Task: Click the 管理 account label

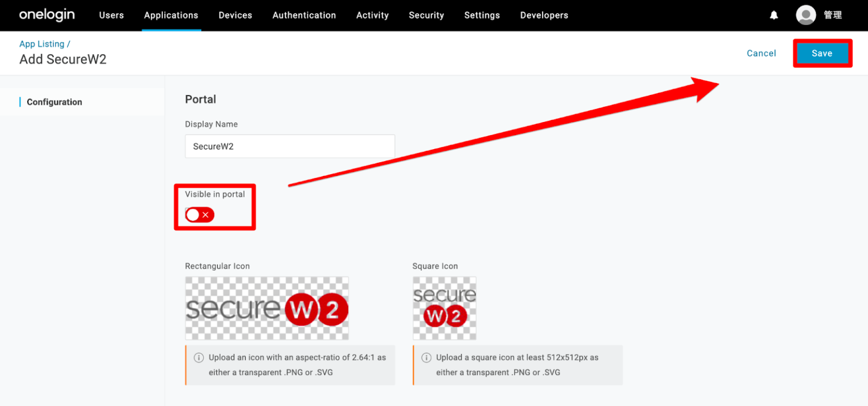Action: click(834, 15)
